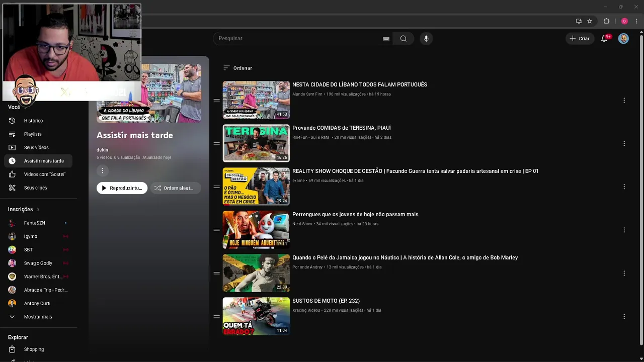Click reorder handle of Provando COMIDAS de TERESINA row
Image resolution: width=644 pixels, height=362 pixels.
pos(216,143)
